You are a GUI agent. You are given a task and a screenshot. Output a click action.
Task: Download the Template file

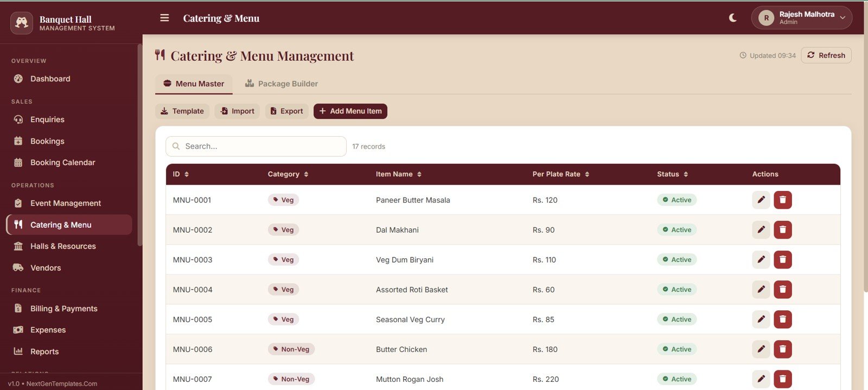tap(182, 111)
